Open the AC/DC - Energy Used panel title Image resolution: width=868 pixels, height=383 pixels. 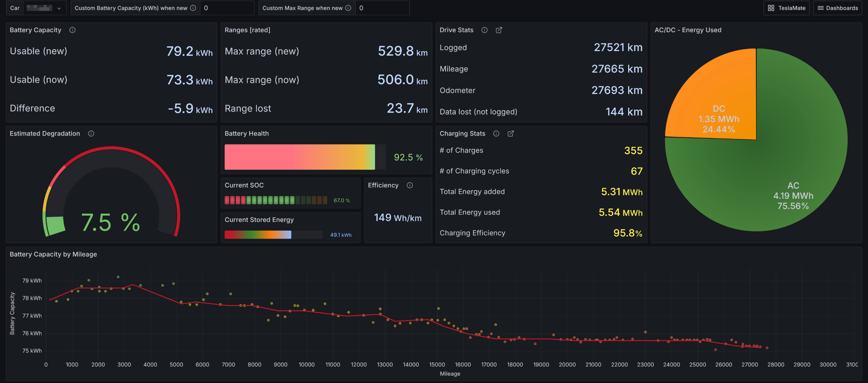click(x=688, y=30)
